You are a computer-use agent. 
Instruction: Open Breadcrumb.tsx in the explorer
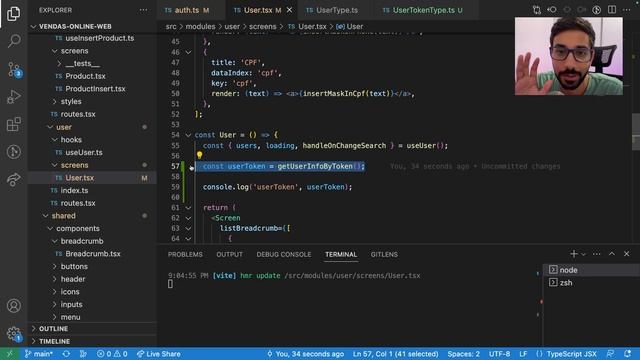click(x=93, y=253)
